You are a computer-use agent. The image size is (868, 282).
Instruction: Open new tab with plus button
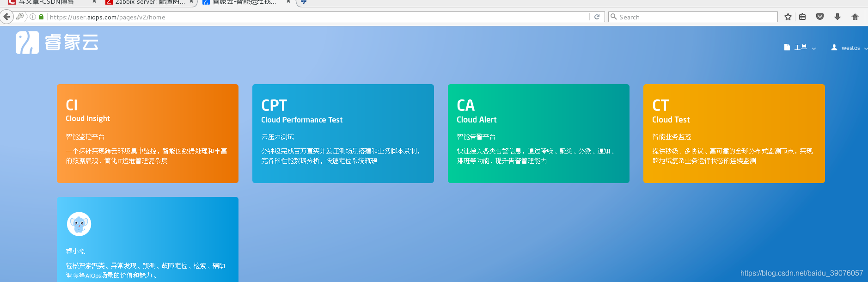(304, 2)
